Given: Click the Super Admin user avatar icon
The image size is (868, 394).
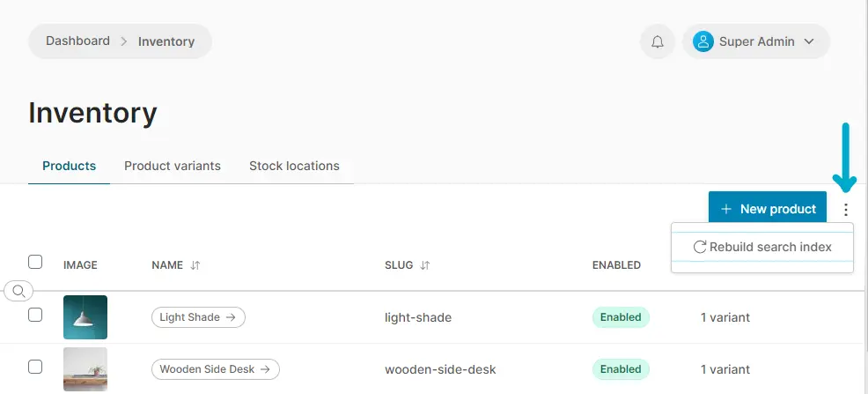Looking at the screenshot, I should coord(702,41).
